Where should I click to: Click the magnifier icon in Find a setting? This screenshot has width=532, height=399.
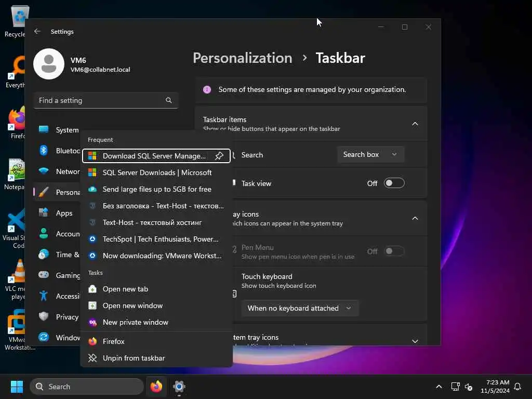coord(169,100)
